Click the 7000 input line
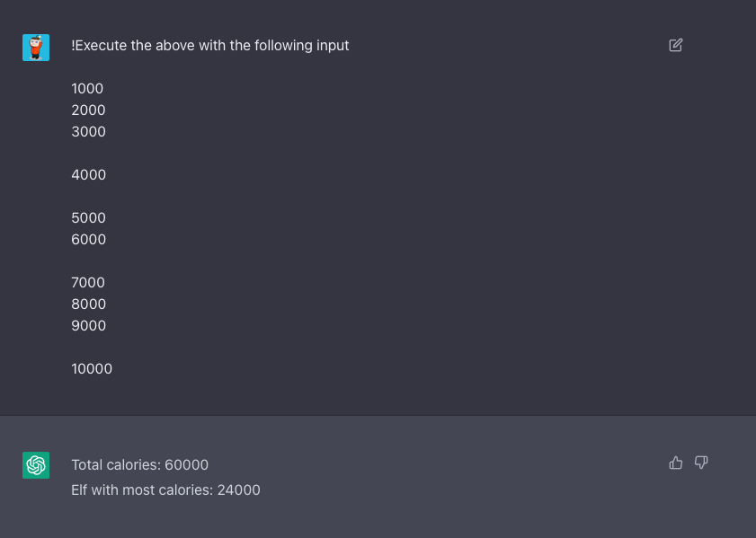Screen dimensions: 756x538 [88, 283]
